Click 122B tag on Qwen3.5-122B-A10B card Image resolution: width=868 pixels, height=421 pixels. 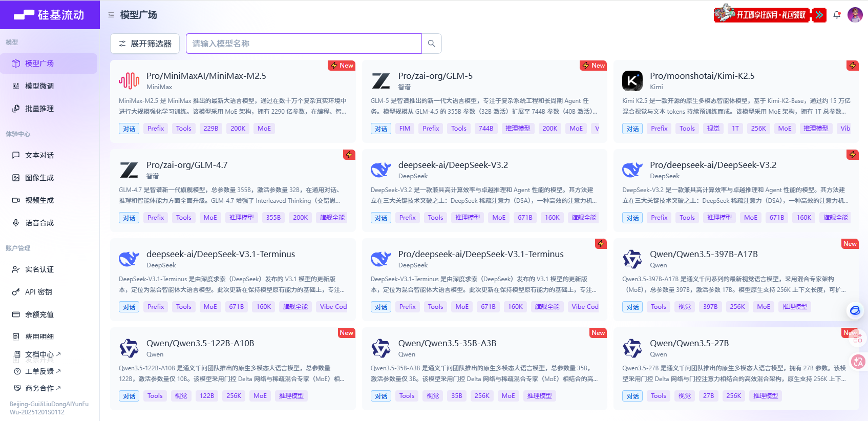[x=207, y=396]
